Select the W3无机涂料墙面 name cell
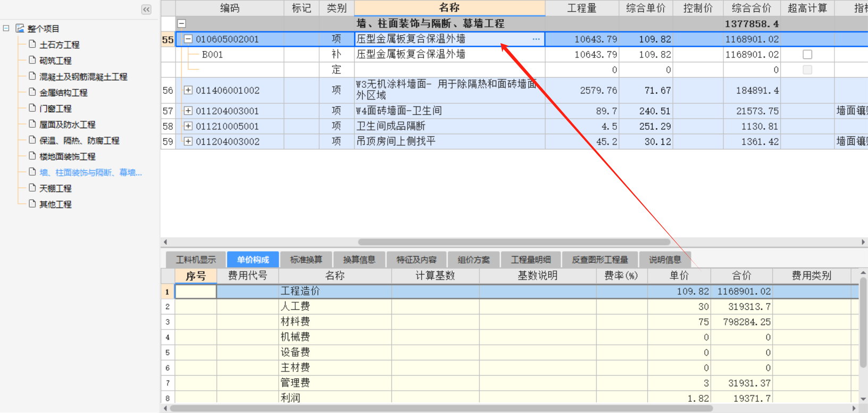The image size is (868, 413). pos(449,90)
